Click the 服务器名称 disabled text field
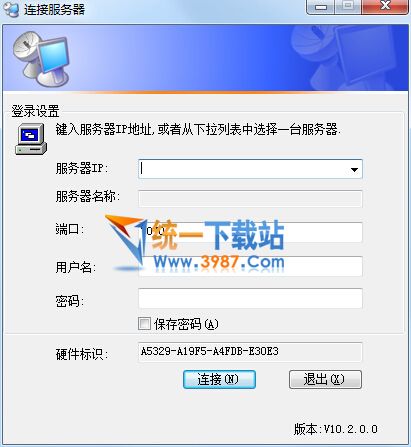 [x=250, y=199]
